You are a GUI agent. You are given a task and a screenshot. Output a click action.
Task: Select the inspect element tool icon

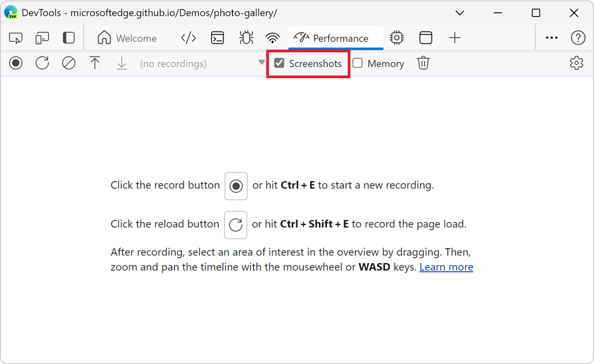(x=16, y=38)
